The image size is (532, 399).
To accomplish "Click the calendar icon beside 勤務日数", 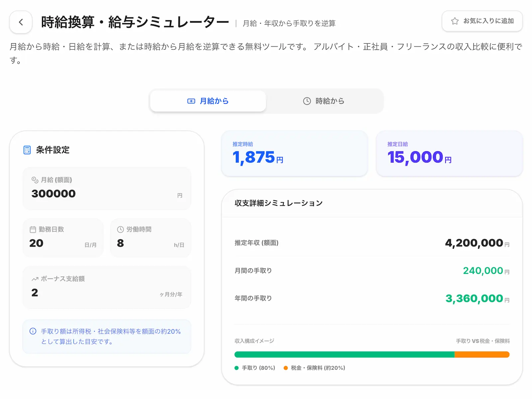I will click(33, 229).
